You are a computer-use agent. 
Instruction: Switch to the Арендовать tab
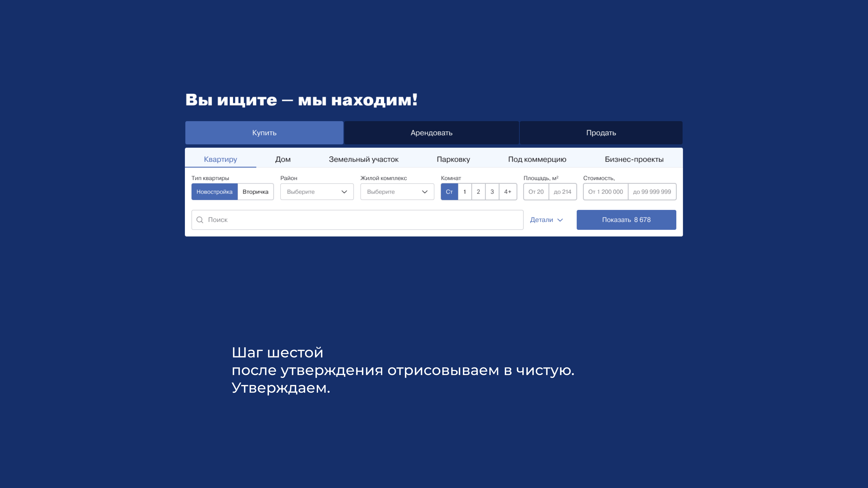431,133
